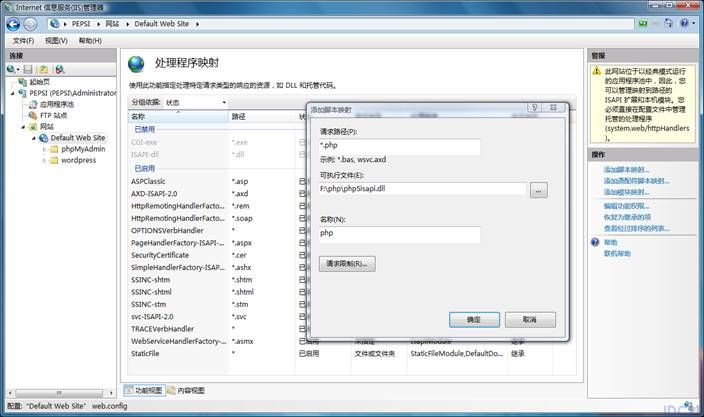This screenshot has width=704, height=417.
Task: Open the group-by dropdown
Action: (195, 102)
